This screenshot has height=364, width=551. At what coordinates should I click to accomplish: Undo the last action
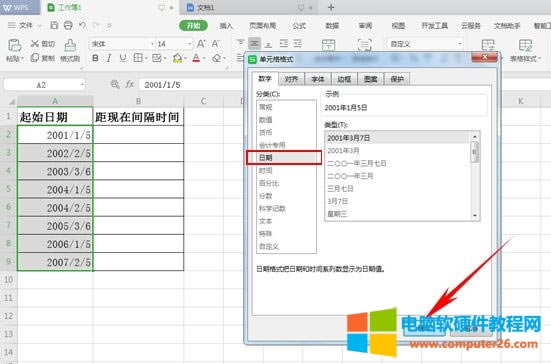(x=82, y=25)
